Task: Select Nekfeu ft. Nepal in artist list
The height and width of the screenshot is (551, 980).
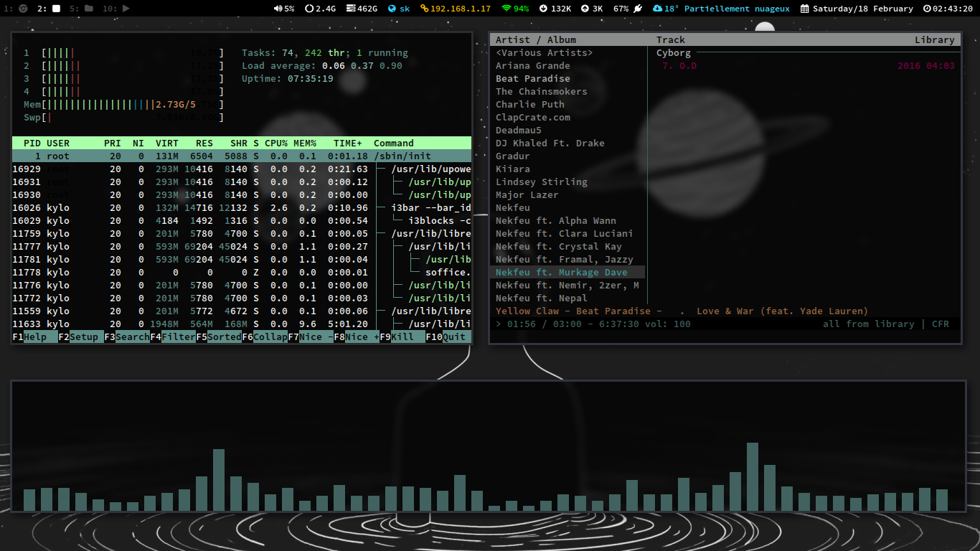Action: (x=542, y=298)
